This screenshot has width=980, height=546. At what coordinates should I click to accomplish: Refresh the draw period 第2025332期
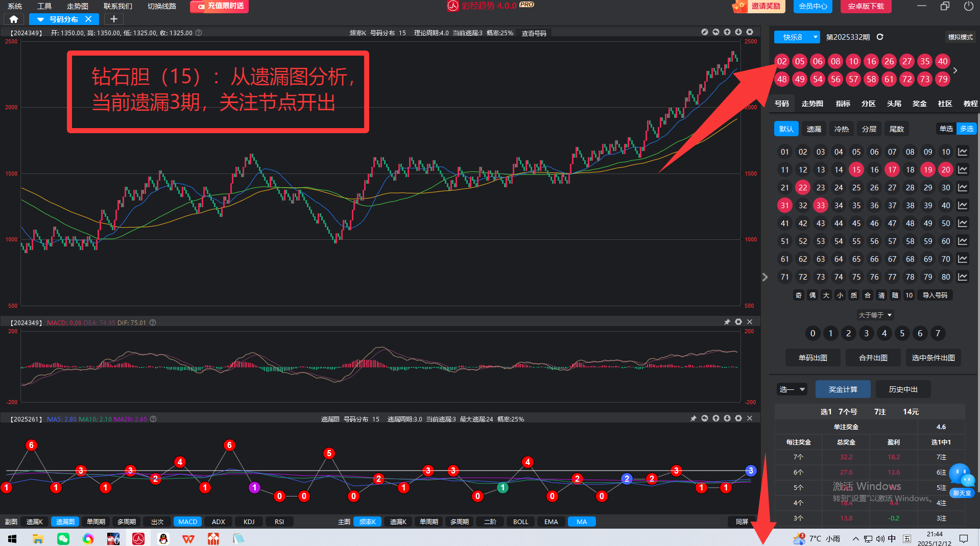[x=880, y=37]
